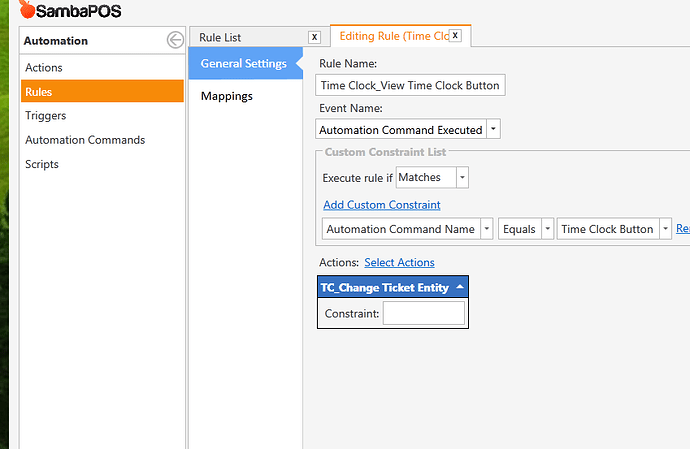690x449 pixels.
Task: Click the Add Custom Constraint link
Action: (x=381, y=205)
